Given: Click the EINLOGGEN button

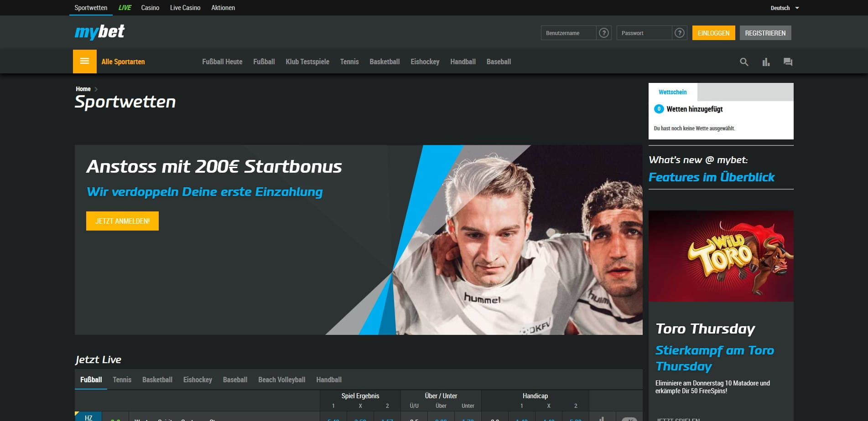Looking at the screenshot, I should [713, 33].
